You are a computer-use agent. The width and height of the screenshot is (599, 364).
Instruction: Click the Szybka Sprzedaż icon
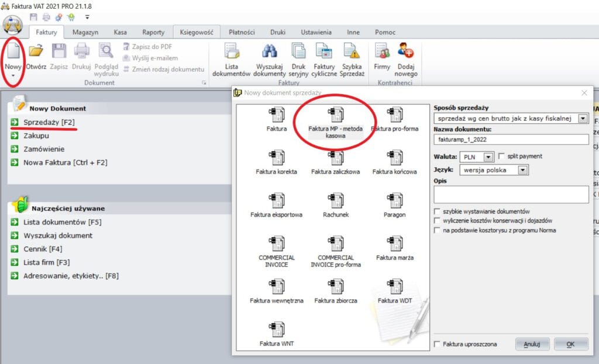pyautogui.click(x=352, y=53)
